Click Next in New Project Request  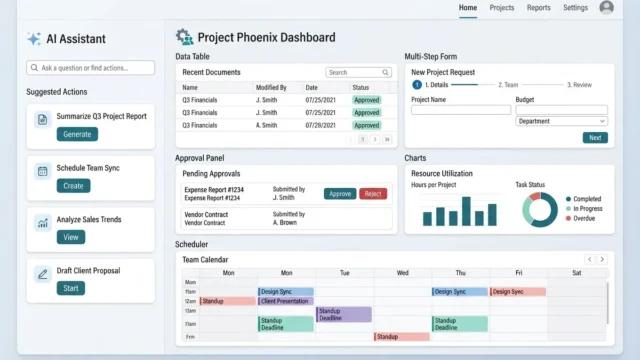(595, 138)
